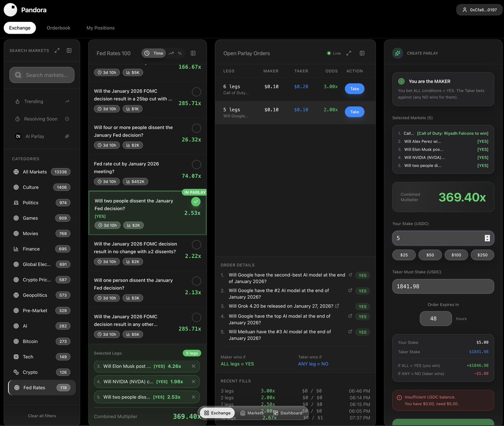
Task: Select the Fed Rates category
Action: [42, 388]
